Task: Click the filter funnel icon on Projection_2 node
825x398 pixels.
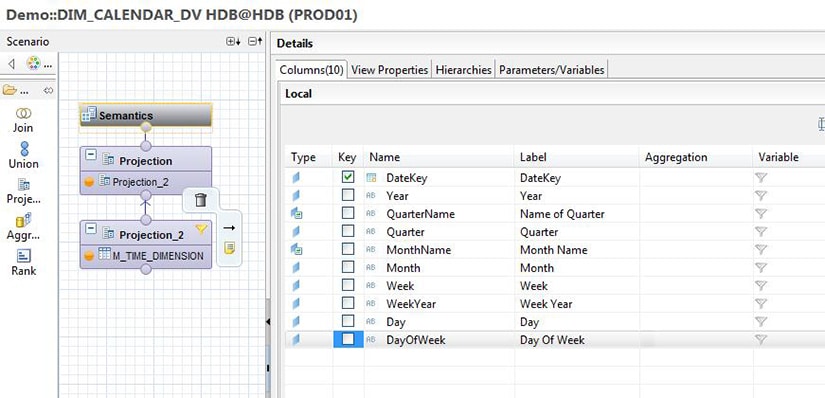Action: coord(202,228)
